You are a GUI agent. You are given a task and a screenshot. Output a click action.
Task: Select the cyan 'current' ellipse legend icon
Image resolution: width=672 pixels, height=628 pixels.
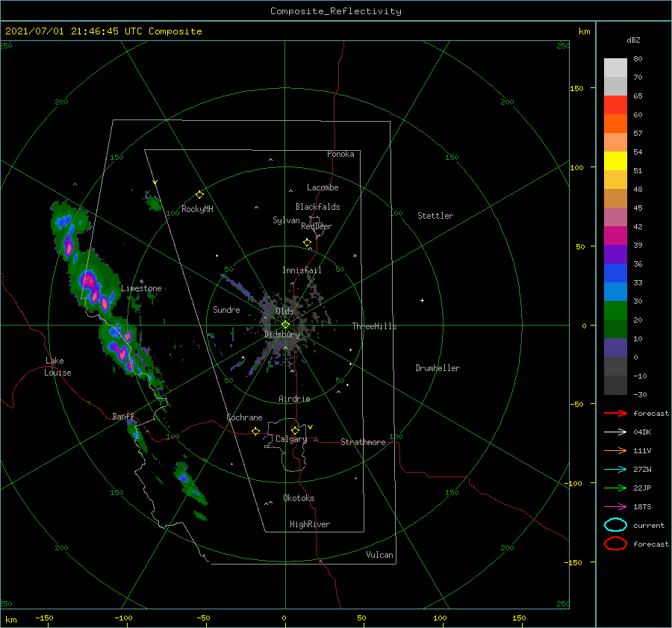point(615,525)
